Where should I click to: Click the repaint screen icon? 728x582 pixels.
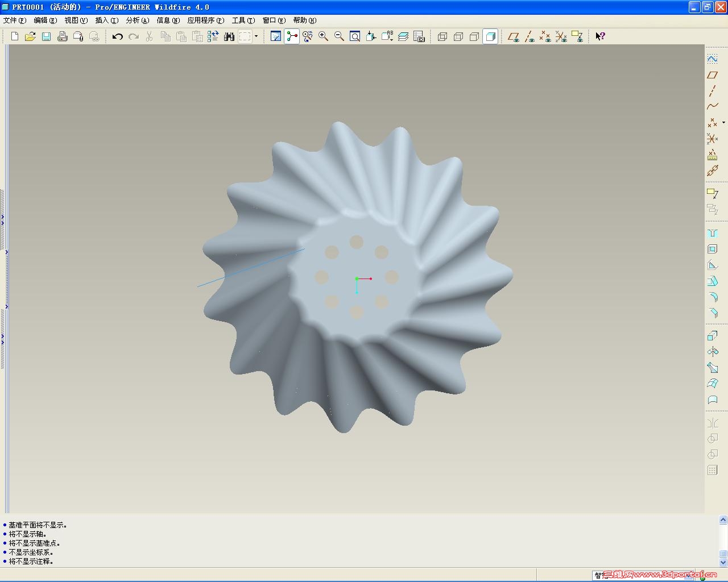point(276,36)
